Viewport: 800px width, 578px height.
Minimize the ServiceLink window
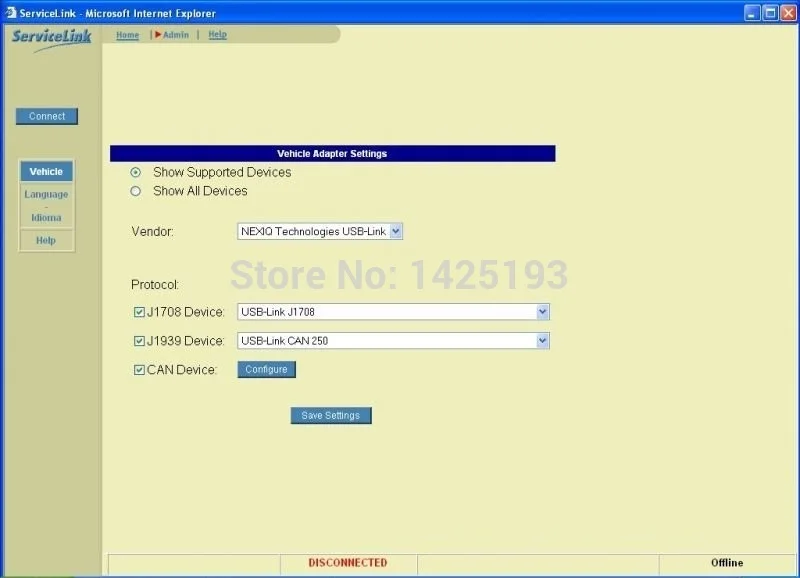tap(752, 13)
